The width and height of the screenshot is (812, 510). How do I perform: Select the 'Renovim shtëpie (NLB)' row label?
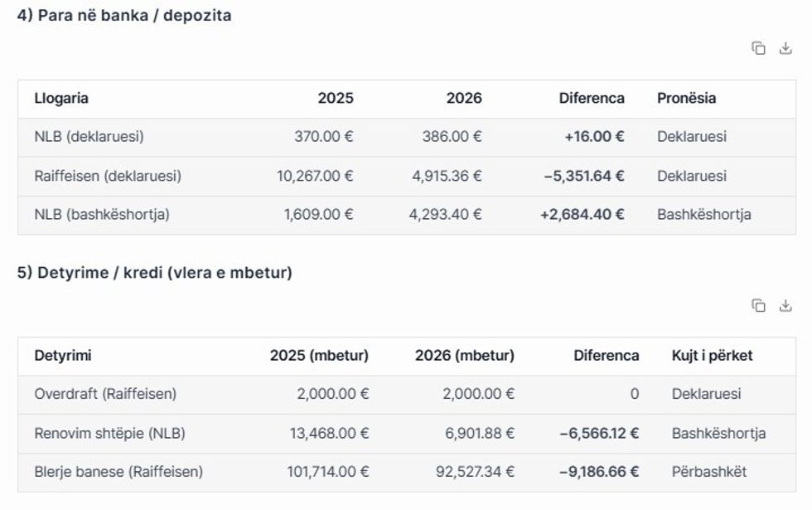point(109,433)
